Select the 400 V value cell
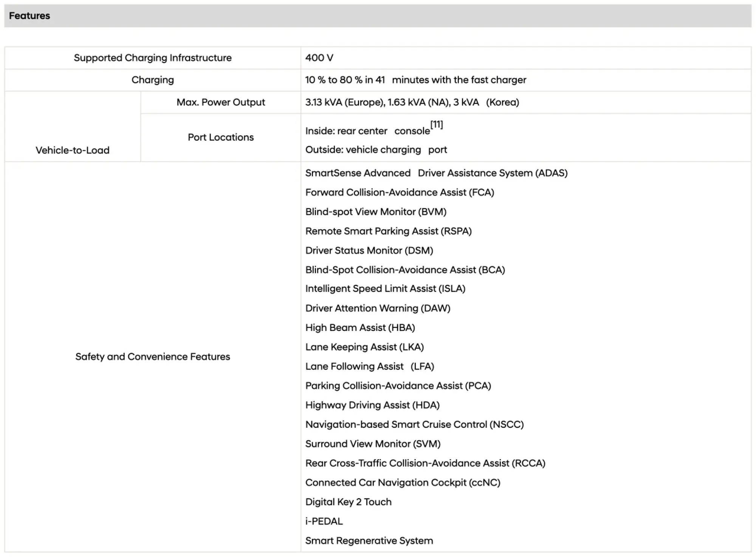The height and width of the screenshot is (559, 756). (526, 58)
